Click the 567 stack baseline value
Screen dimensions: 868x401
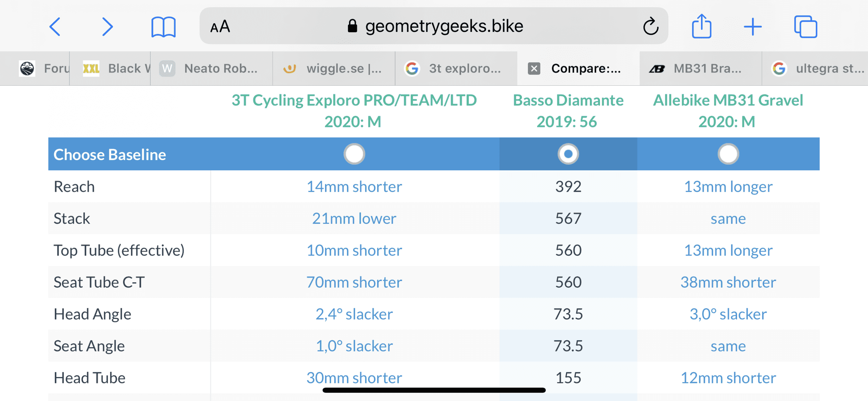[x=568, y=219]
